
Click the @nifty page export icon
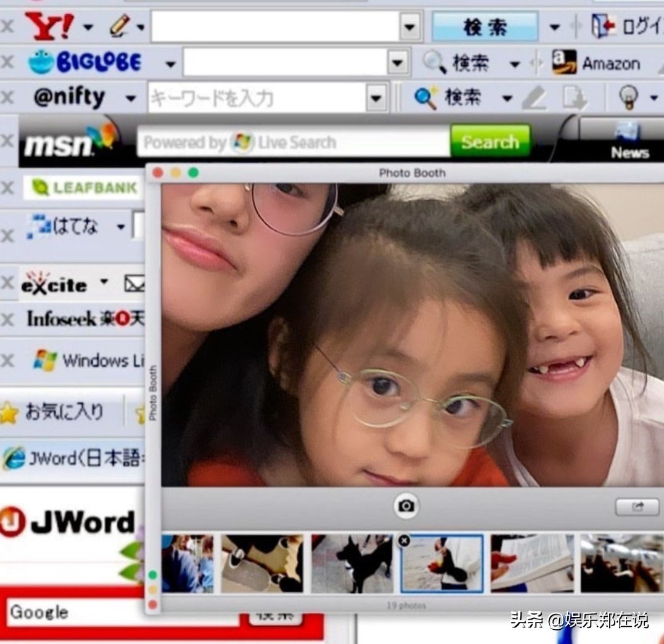click(575, 98)
